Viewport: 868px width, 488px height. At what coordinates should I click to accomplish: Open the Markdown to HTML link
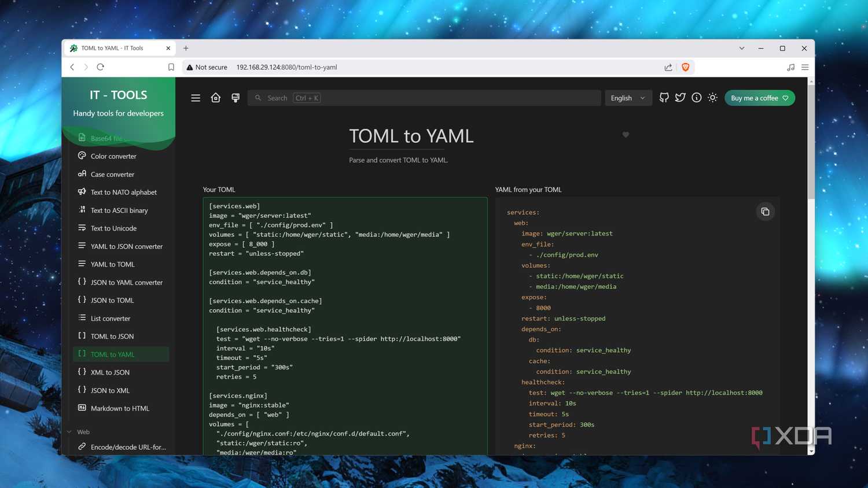pos(120,408)
